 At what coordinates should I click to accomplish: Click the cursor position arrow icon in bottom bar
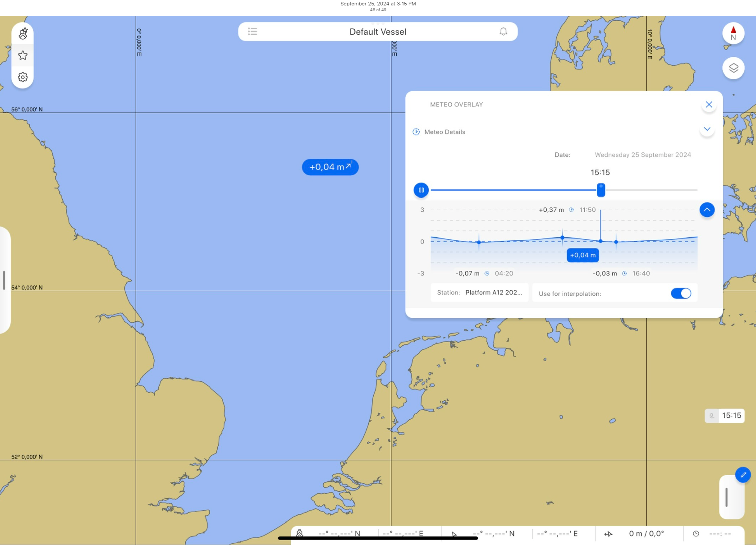(x=454, y=534)
